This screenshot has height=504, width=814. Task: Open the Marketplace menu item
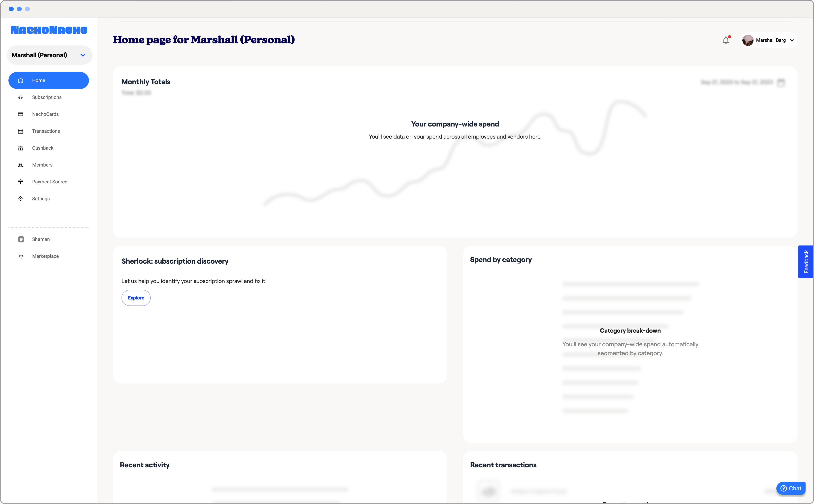(x=45, y=256)
